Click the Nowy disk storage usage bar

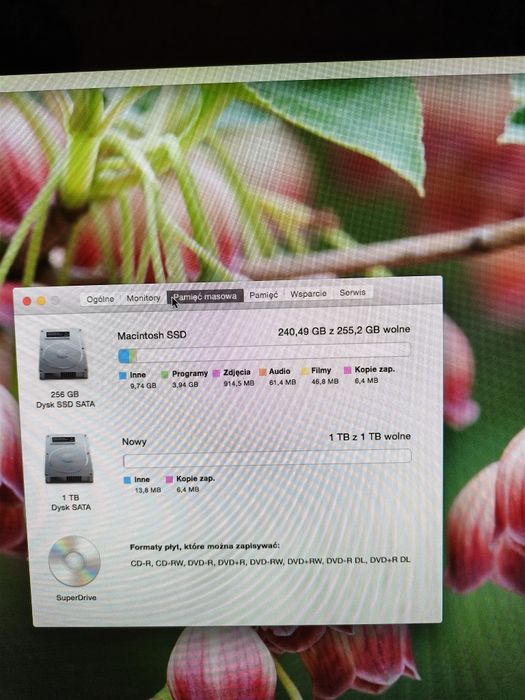coord(267,458)
